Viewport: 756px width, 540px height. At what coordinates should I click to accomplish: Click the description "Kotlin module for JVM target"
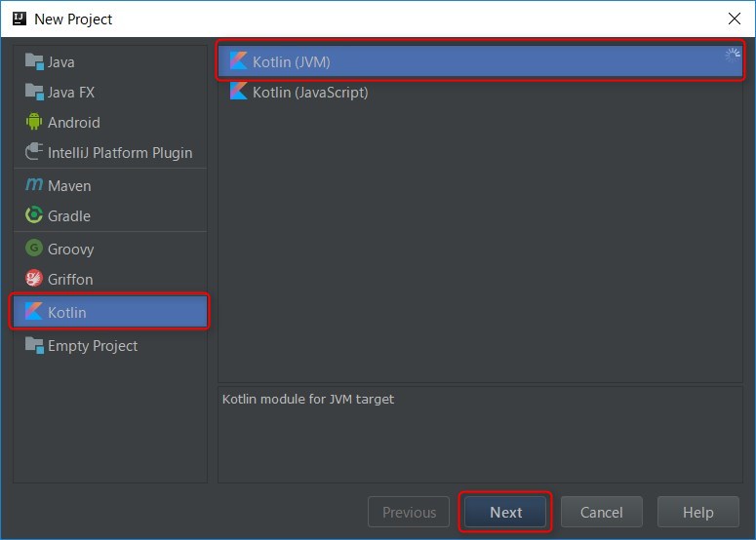(308, 400)
